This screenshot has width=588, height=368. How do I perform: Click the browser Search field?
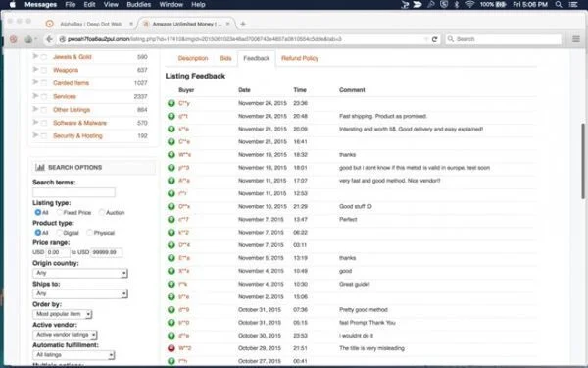504,39
